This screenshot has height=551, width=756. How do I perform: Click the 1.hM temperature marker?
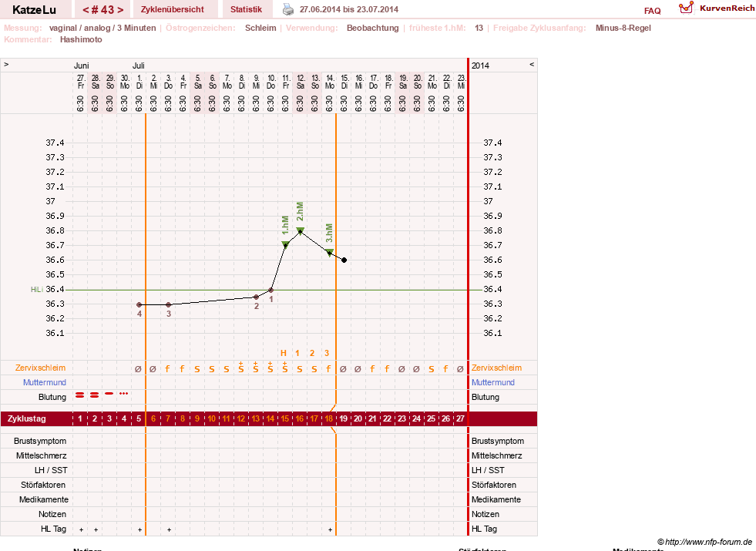[x=285, y=245]
